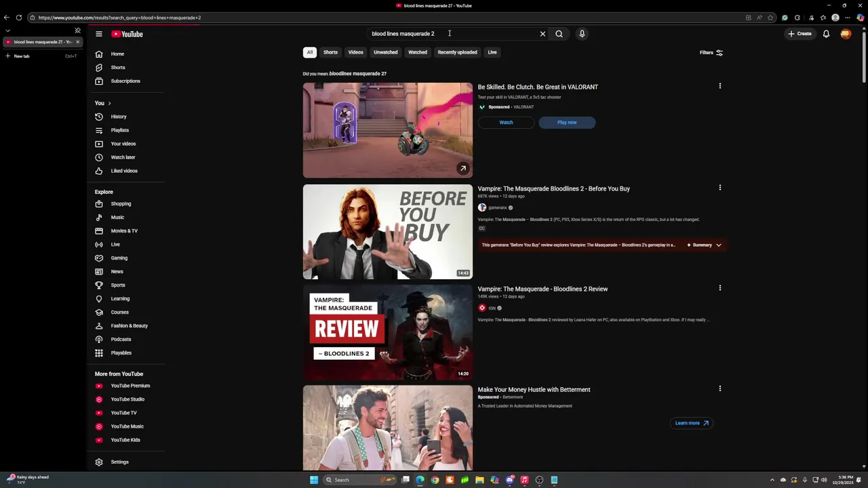Image resolution: width=868 pixels, height=488 pixels.
Task: Open the gameranx channel
Action: [498, 208]
